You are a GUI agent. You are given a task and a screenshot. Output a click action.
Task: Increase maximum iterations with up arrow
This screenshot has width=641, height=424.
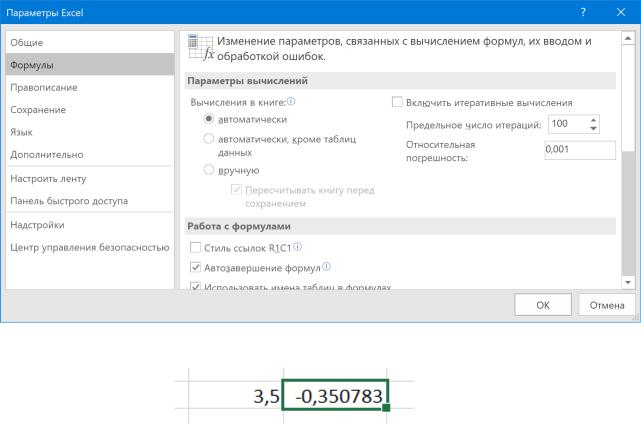tap(594, 120)
